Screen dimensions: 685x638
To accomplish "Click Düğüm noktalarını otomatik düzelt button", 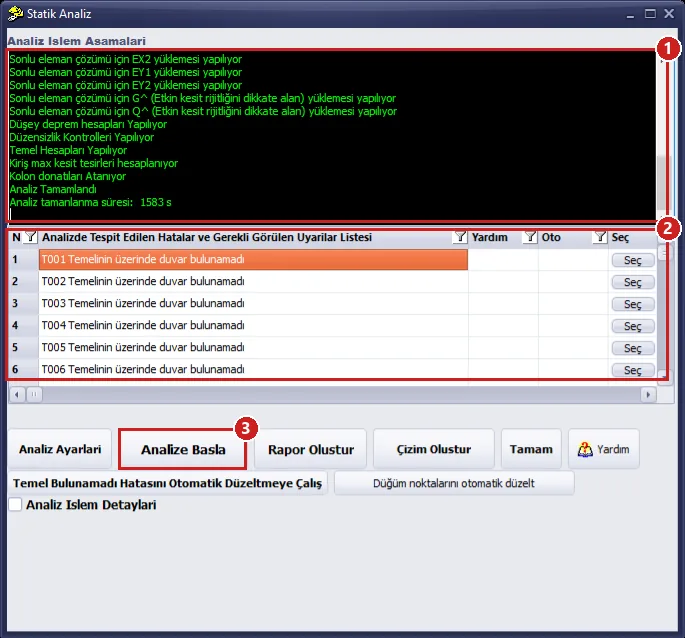I will coord(454,483).
